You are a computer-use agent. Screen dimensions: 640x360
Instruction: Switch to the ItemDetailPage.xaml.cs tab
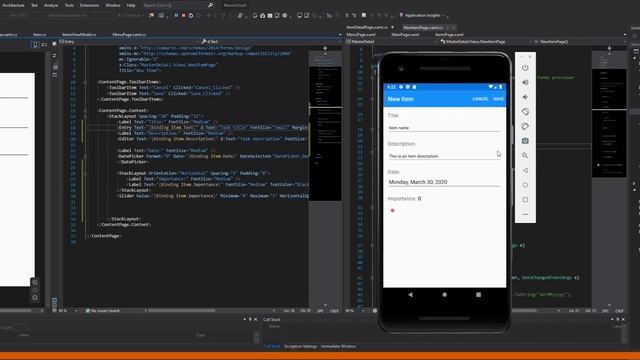pyautogui.click(x=367, y=27)
